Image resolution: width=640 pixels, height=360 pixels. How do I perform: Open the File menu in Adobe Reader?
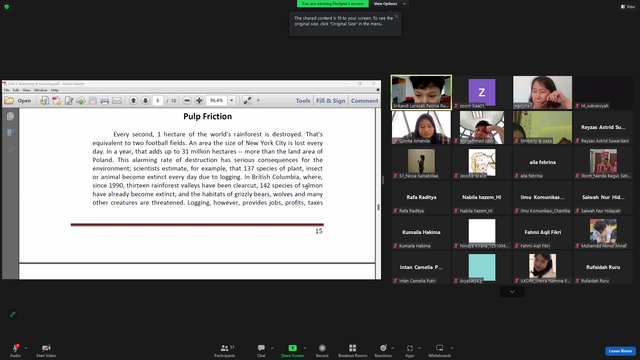[7, 90]
